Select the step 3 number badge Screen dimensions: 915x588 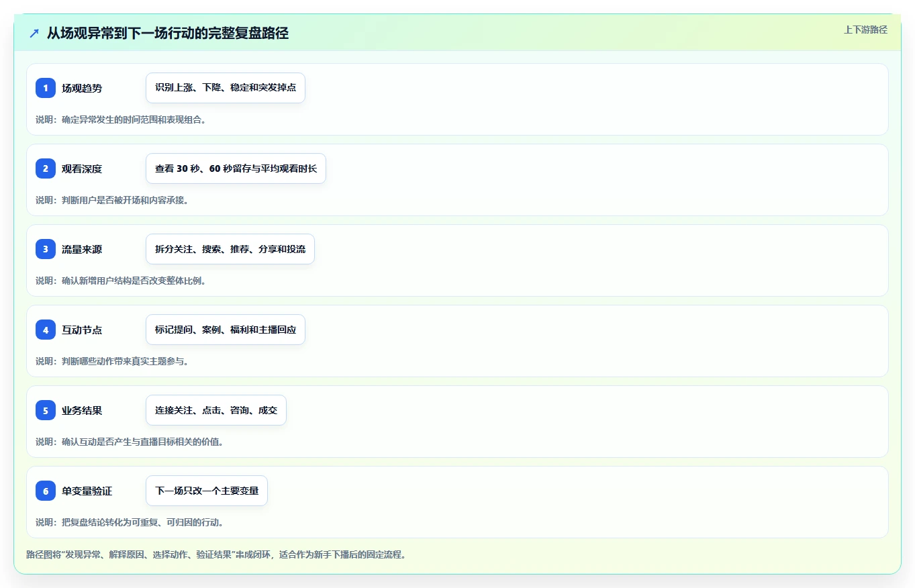(46, 249)
